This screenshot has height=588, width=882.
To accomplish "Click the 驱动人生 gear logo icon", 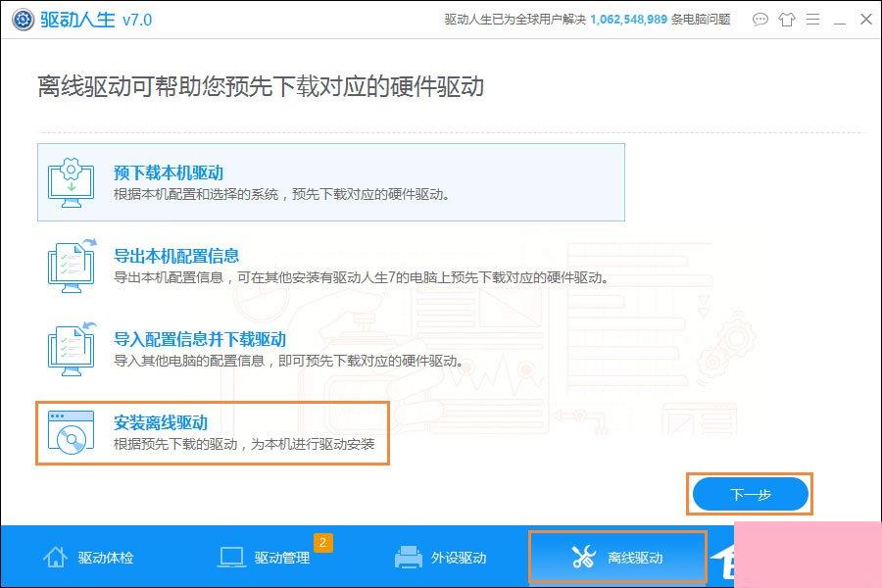I will (24, 20).
